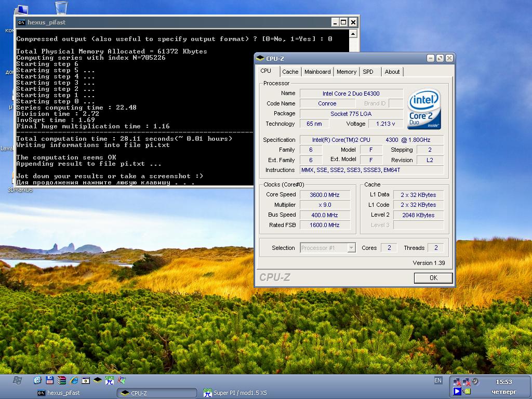532x399 pixels.
Task: Open the About tab
Action: (x=392, y=72)
